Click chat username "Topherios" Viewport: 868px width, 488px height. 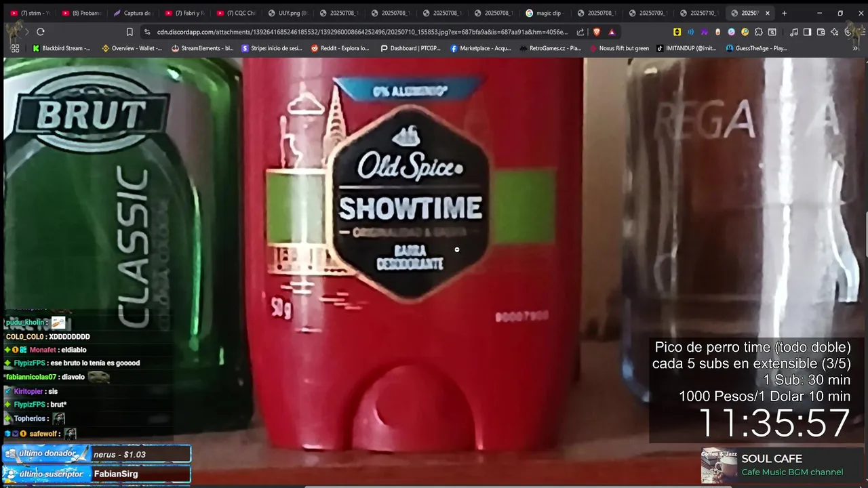pyautogui.click(x=29, y=419)
